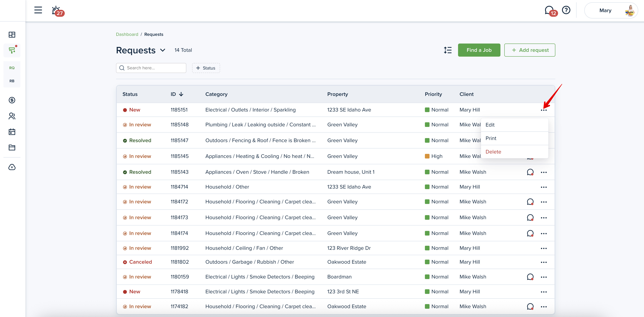This screenshot has height=317, width=644.
Task: Open chat messages icon with 12 badge
Action: click(x=549, y=10)
